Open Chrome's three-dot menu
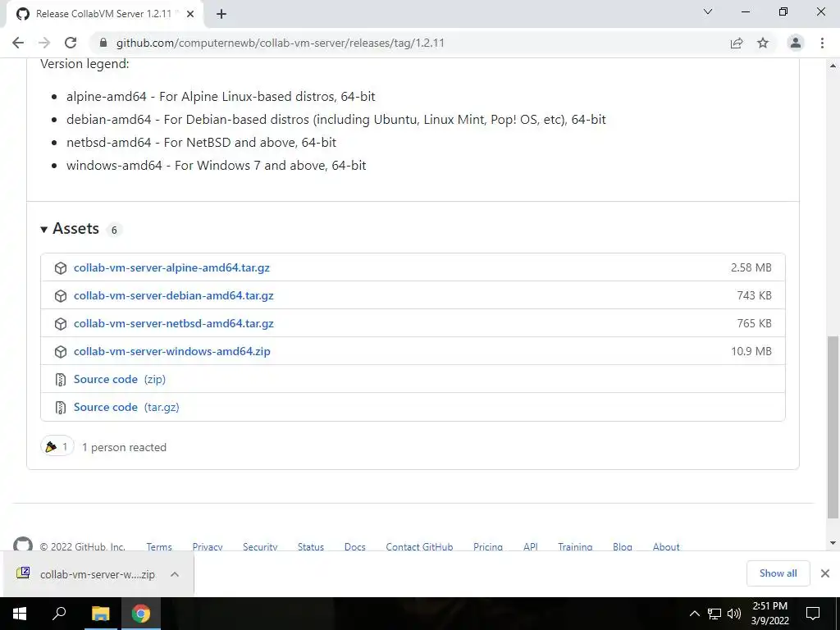This screenshot has height=630, width=840. tap(822, 43)
